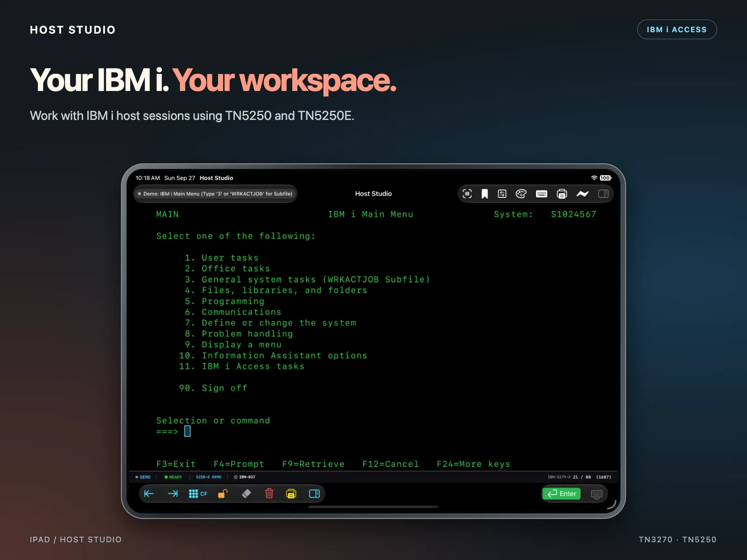The width and height of the screenshot is (747, 560).
Task: Click the IBM-037 code page label
Action: (x=245, y=477)
